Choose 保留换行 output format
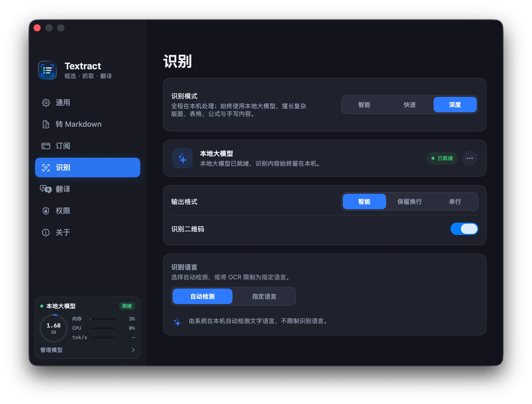This screenshot has height=404, width=532. tap(410, 201)
